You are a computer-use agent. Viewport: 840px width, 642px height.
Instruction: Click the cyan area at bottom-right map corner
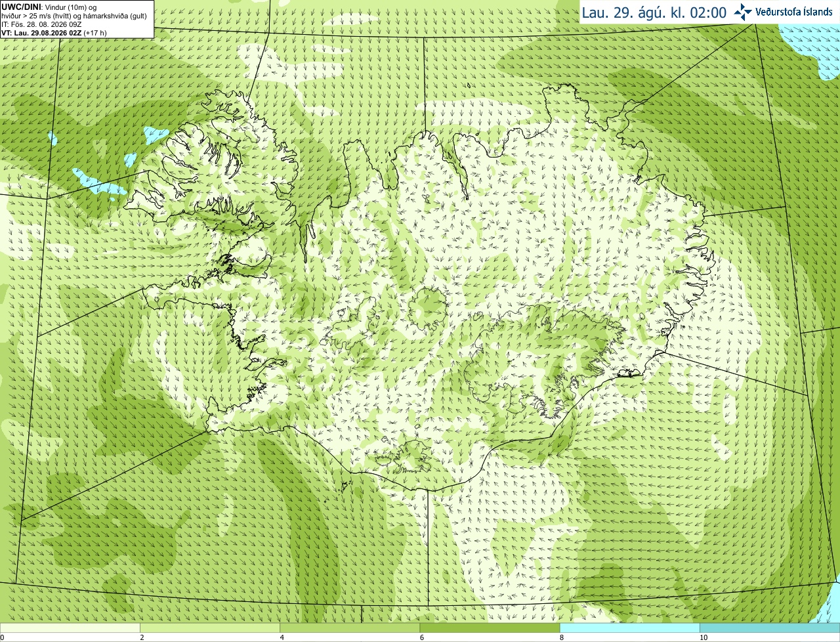pos(829,603)
